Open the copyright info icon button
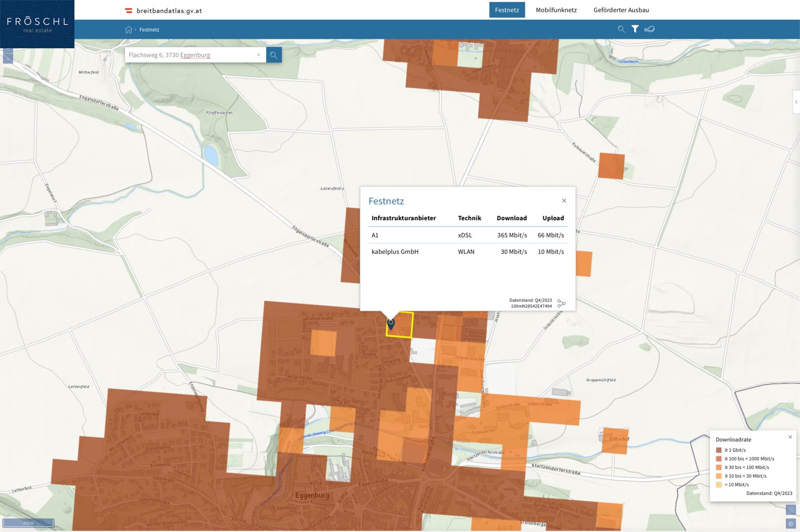 (791, 524)
